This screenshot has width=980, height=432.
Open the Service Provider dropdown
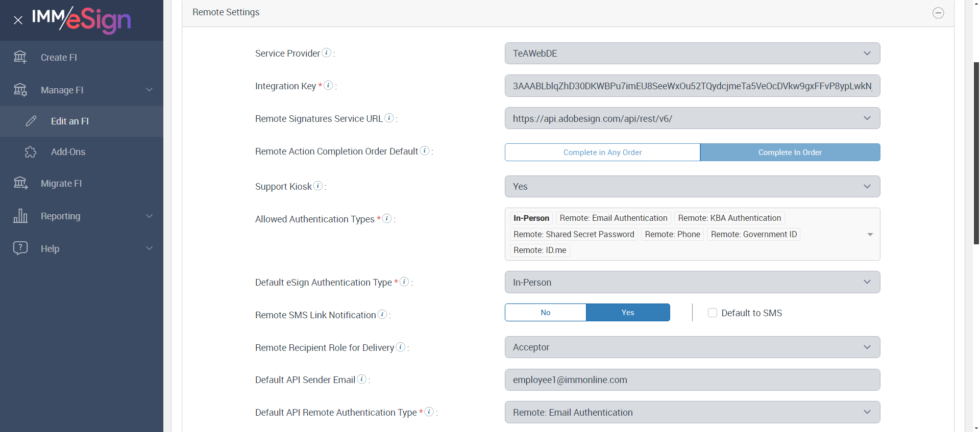pyautogui.click(x=692, y=54)
